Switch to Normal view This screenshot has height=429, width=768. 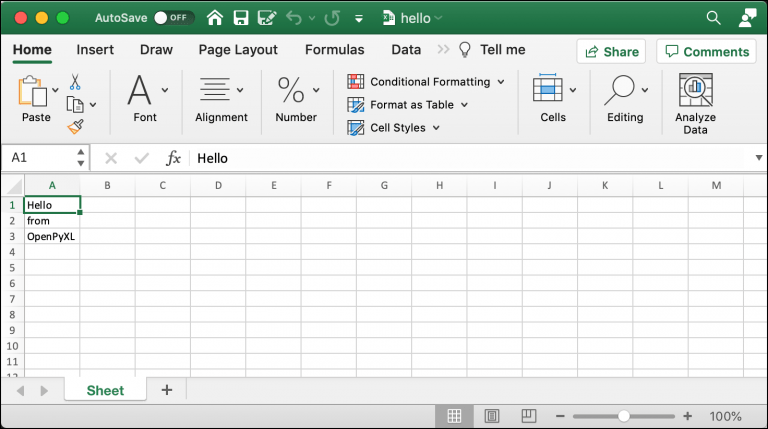454,416
